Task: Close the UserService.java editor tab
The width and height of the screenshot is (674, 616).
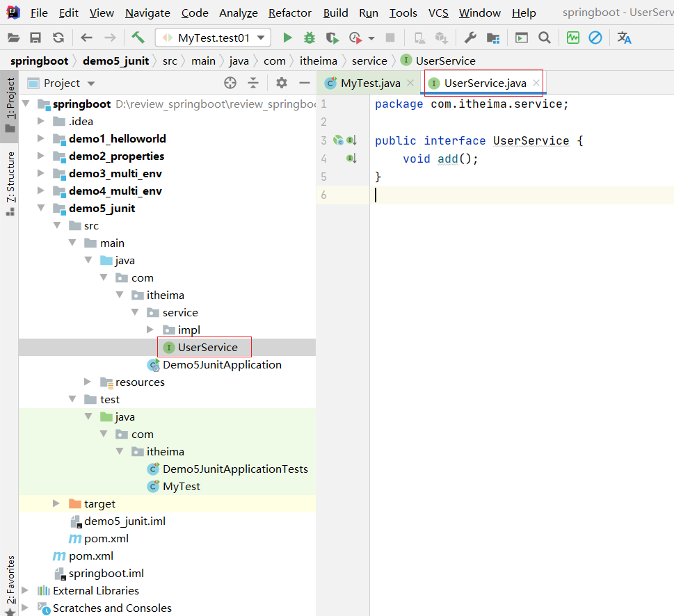Action: 536,83
